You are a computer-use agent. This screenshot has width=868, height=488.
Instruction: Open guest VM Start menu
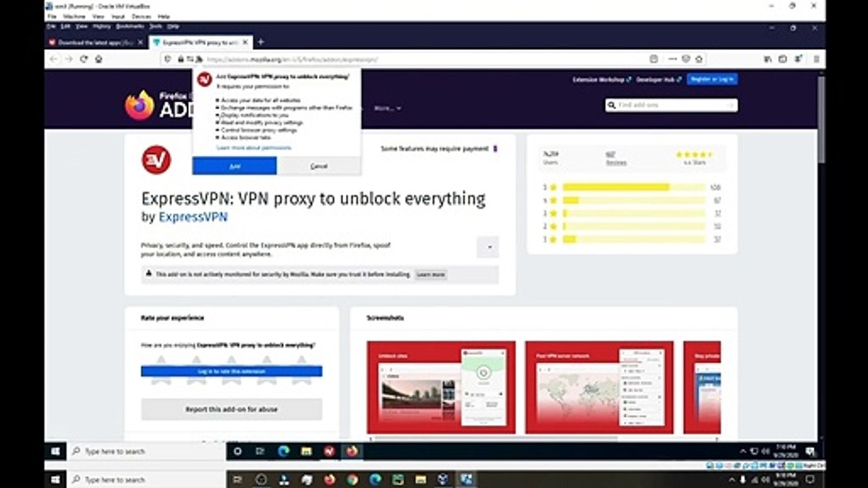click(x=56, y=451)
